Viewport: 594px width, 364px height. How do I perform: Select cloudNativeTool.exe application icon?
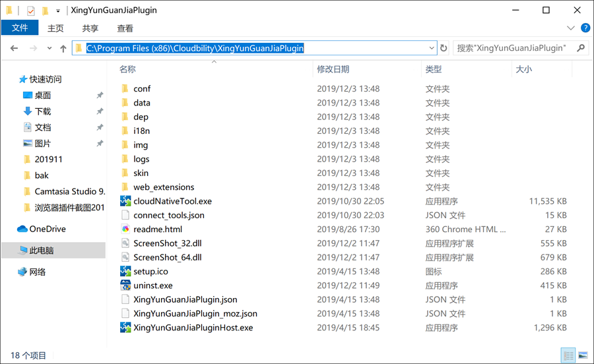125,201
